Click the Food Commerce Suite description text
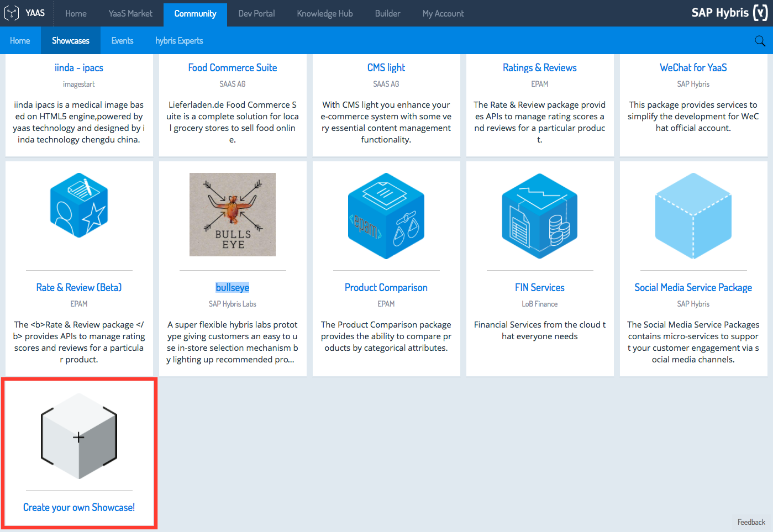Screen dimensions: 773x532 click(x=233, y=122)
